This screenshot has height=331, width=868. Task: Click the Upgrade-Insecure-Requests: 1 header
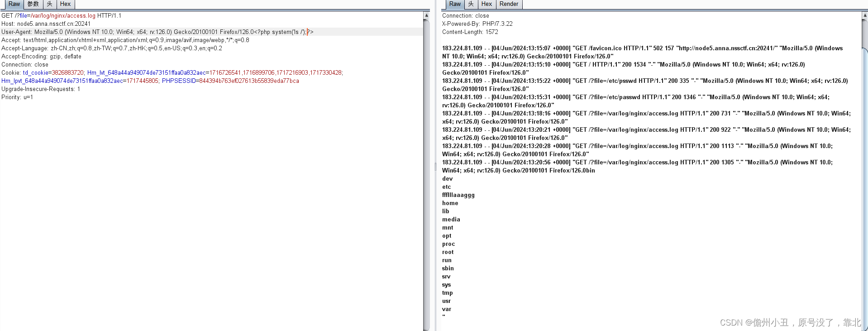click(41, 89)
